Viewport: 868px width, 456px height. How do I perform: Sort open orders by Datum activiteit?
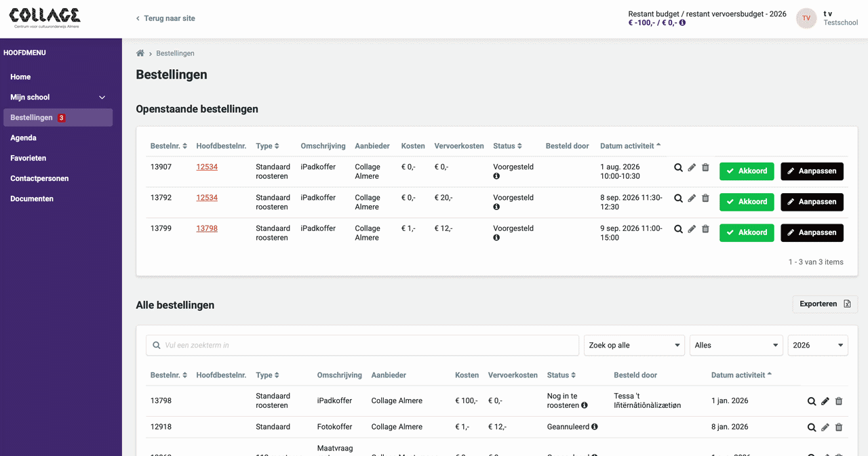click(x=631, y=146)
